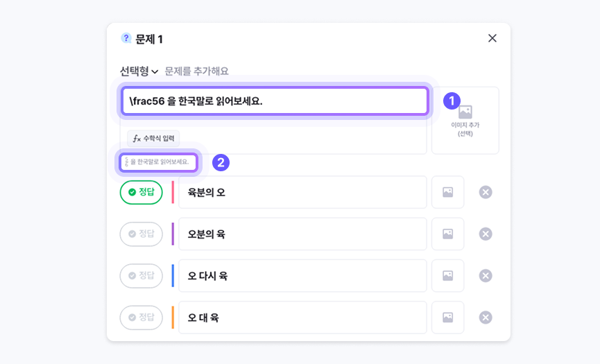The width and height of the screenshot is (600, 364).
Task: Click image icon beside 오 대 육 answer
Action: (x=447, y=317)
